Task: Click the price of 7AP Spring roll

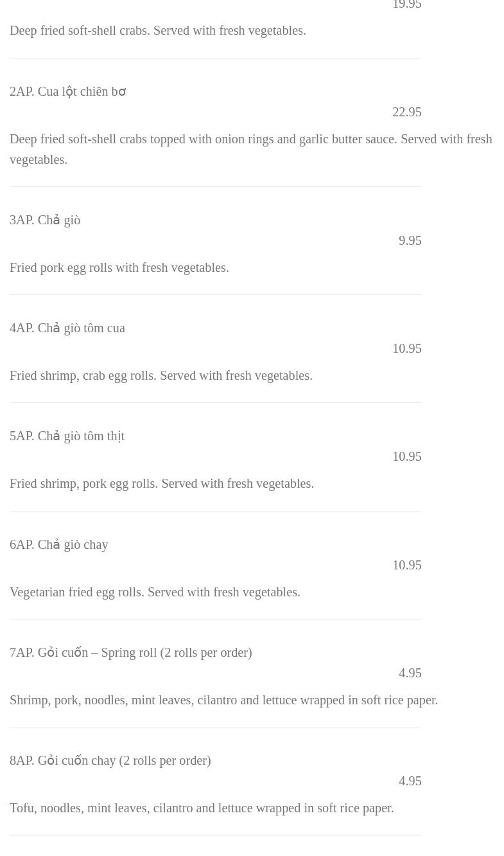Action: pos(410,673)
